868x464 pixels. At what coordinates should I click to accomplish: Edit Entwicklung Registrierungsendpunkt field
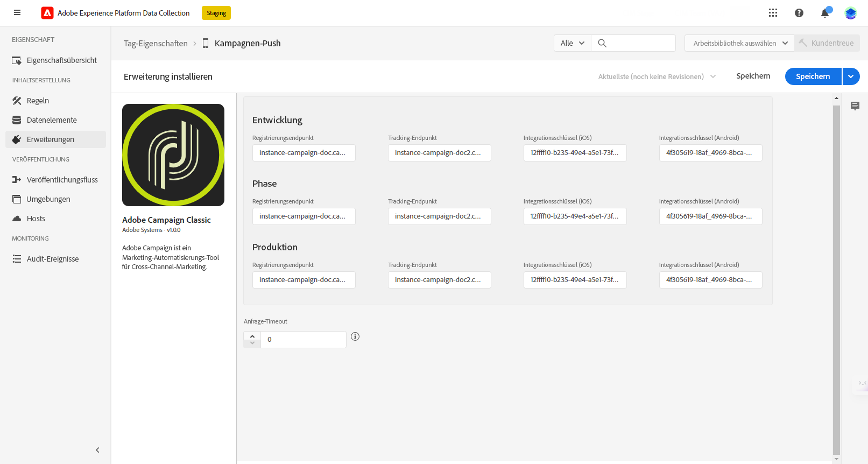(304, 153)
